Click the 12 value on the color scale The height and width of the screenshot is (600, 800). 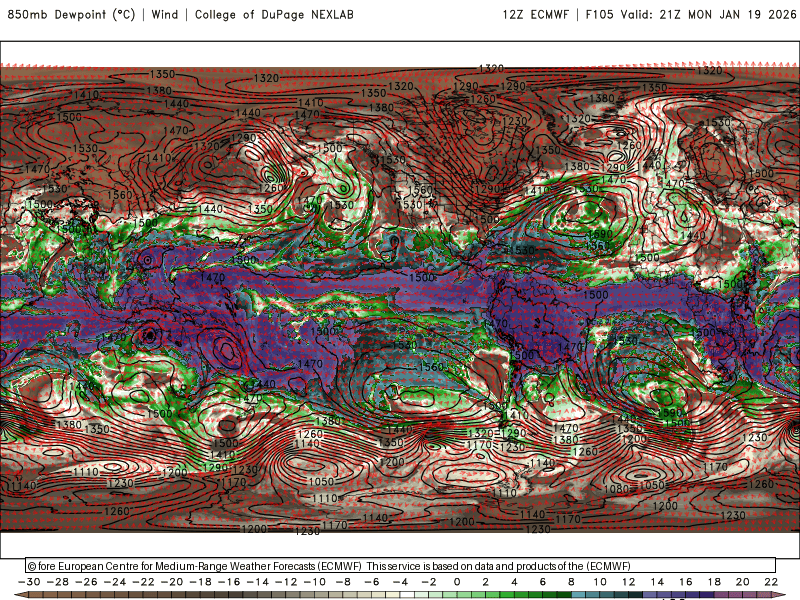click(x=629, y=582)
